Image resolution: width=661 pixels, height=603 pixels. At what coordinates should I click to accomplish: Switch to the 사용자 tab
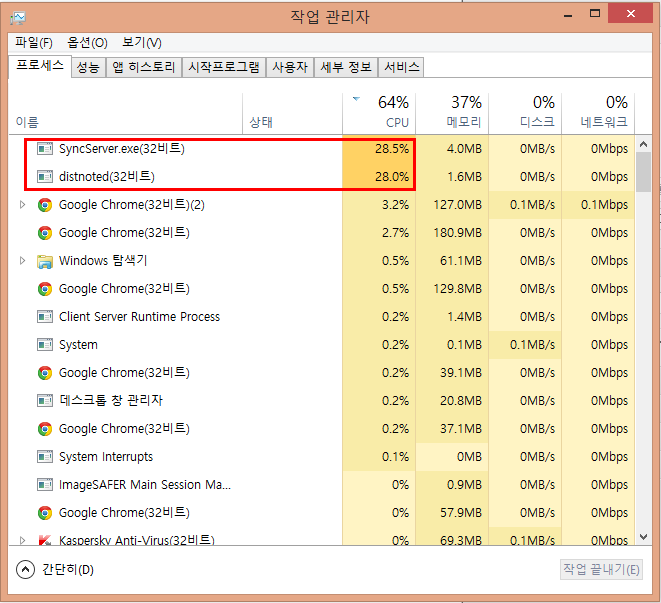[290, 67]
